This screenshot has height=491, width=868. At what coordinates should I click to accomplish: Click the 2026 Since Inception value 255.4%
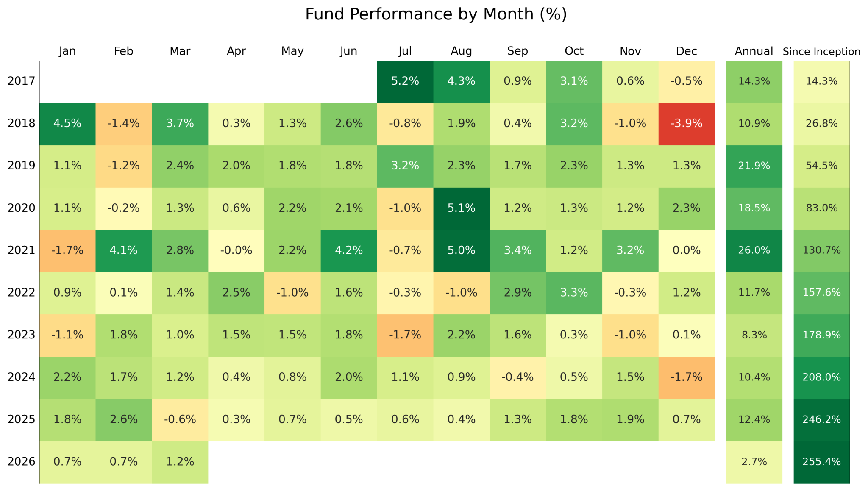point(821,462)
